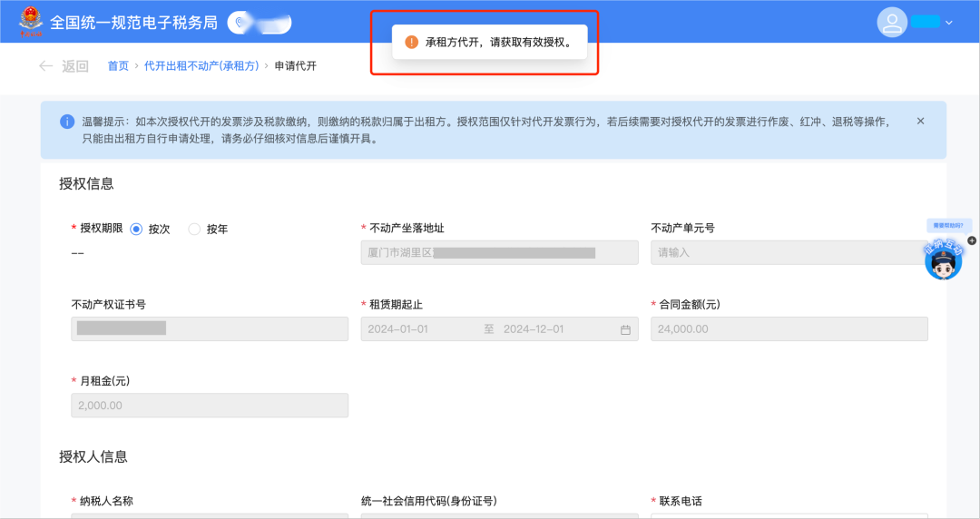Open 首页 breadcrumb link
Screen dimensions: 980x519
118,65
